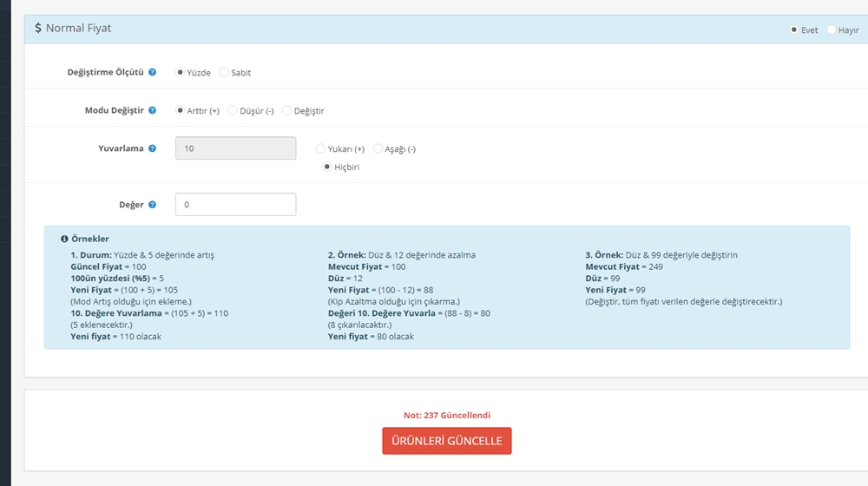This screenshot has width=868, height=486.
Task: Click help icon next to Değiştirme Ölçütü
Action: (152, 72)
